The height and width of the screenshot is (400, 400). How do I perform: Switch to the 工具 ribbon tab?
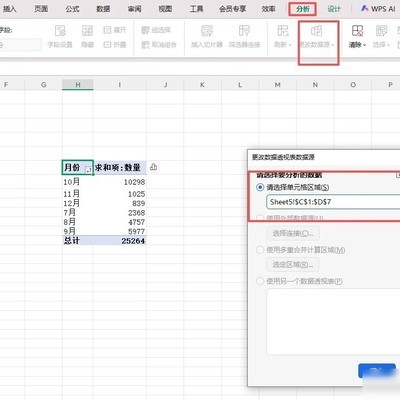[x=196, y=9]
